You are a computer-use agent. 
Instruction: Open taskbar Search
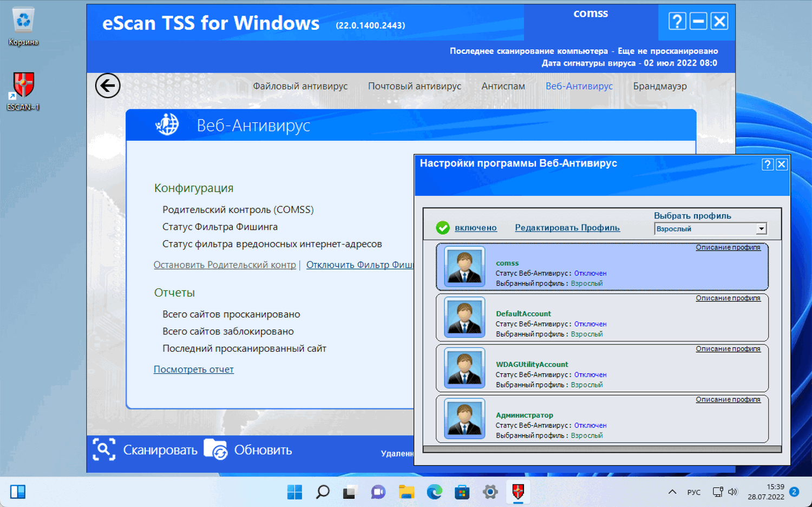(323, 492)
